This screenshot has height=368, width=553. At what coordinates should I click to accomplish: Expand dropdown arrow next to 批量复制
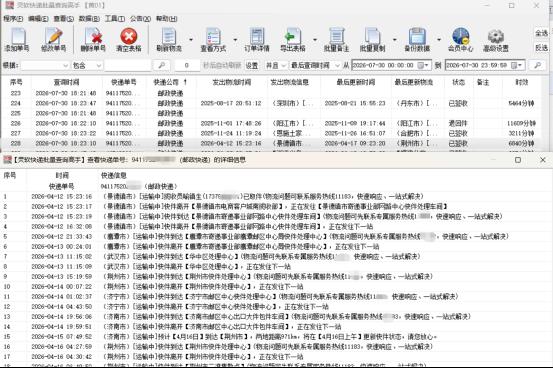[x=394, y=40]
